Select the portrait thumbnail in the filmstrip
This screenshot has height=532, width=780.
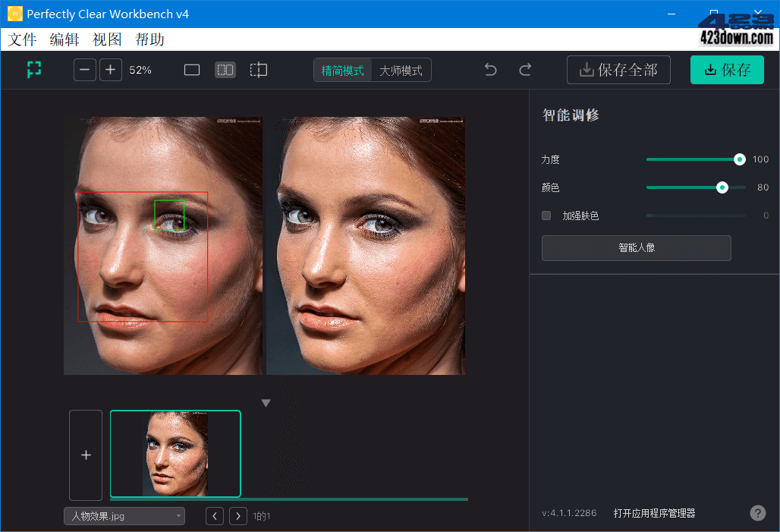[175, 453]
